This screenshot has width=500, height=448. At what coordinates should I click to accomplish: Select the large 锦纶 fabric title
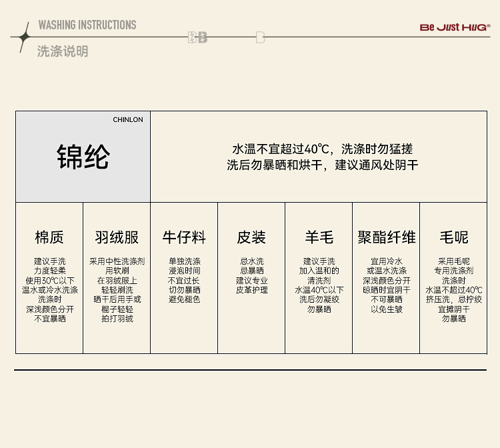[x=83, y=157]
